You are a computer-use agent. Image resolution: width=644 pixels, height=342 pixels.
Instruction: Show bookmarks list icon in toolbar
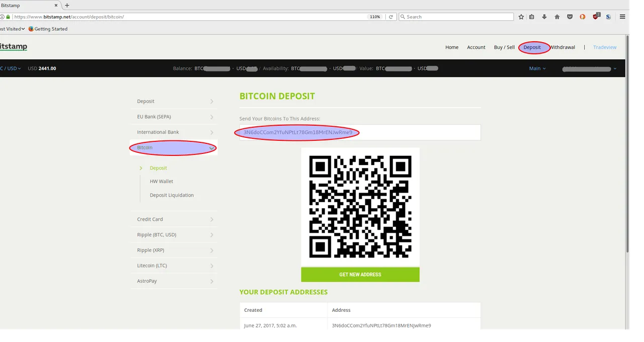tap(532, 17)
